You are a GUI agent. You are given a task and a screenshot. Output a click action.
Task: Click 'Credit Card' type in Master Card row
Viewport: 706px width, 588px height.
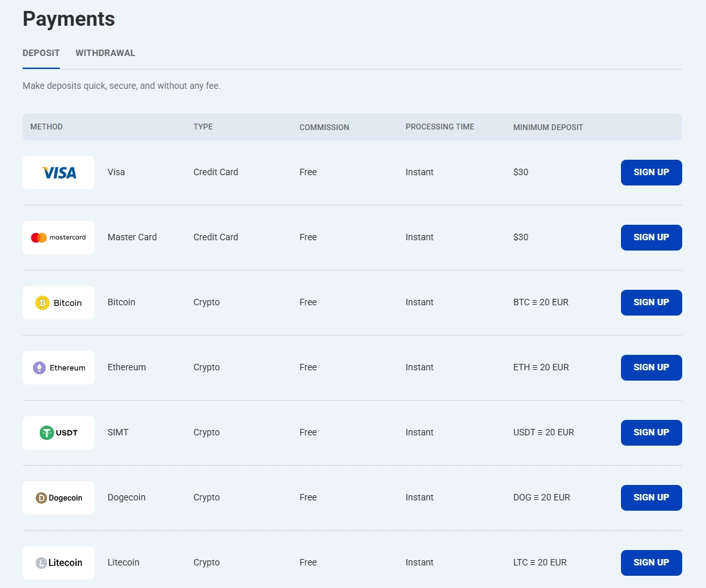pos(216,237)
